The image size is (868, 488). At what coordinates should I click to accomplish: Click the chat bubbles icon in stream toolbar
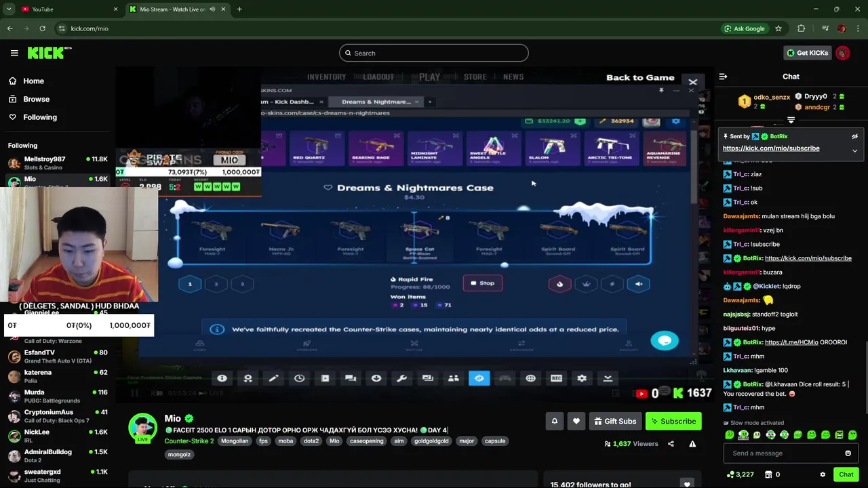click(351, 378)
